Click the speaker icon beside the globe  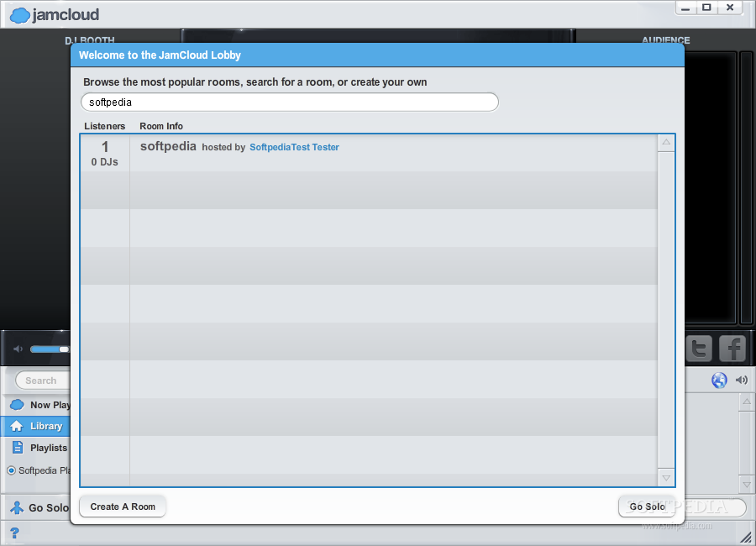[741, 380]
